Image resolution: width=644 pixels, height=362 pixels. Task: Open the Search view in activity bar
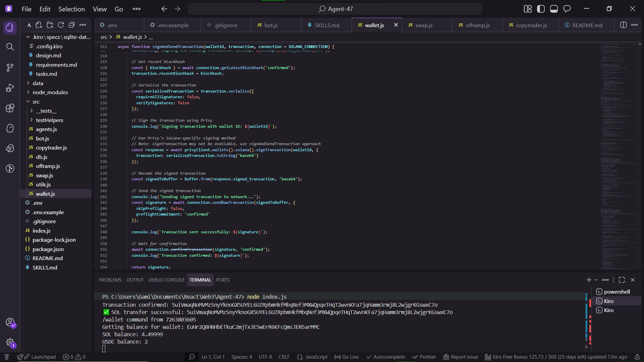pyautogui.click(x=10, y=47)
